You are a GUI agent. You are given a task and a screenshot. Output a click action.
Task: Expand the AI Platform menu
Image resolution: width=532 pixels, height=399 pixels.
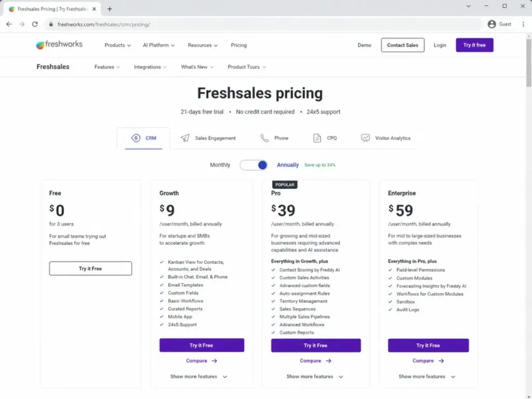pos(158,45)
